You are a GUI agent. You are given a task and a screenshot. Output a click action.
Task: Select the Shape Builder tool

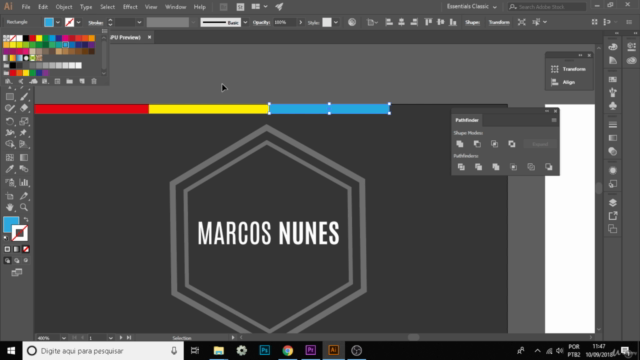(10, 144)
